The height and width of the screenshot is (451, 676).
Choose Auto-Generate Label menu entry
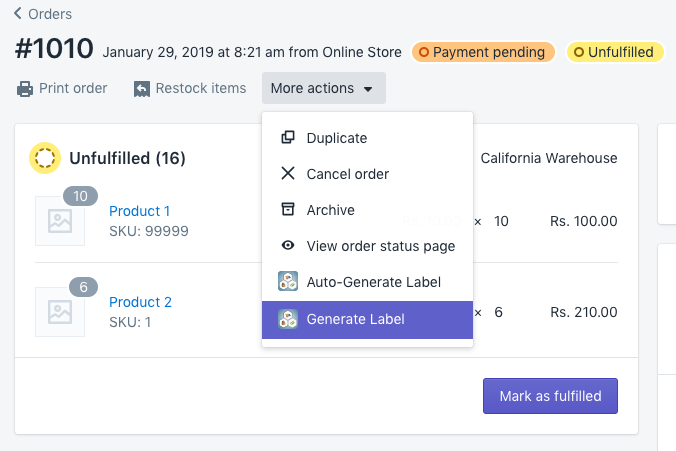(x=373, y=282)
